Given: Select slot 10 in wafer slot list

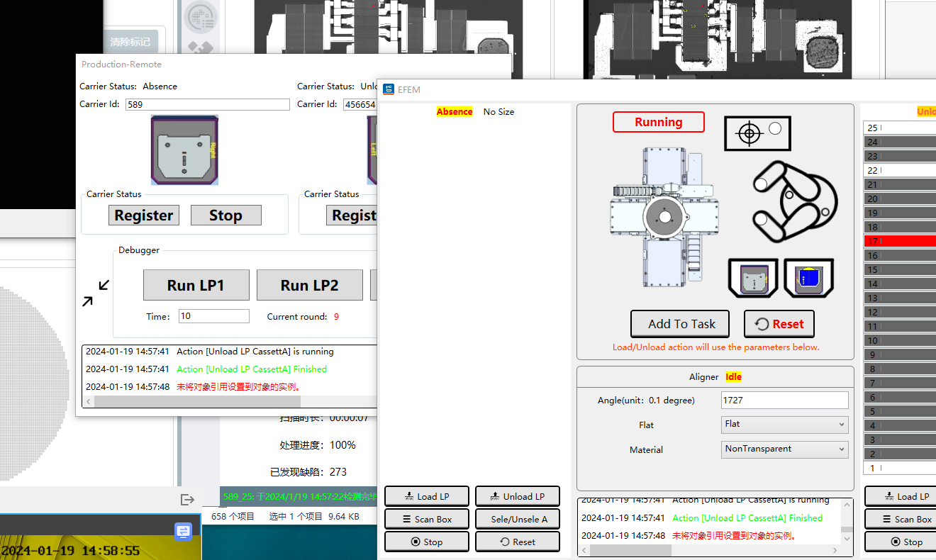Looking at the screenshot, I should tap(900, 340).
